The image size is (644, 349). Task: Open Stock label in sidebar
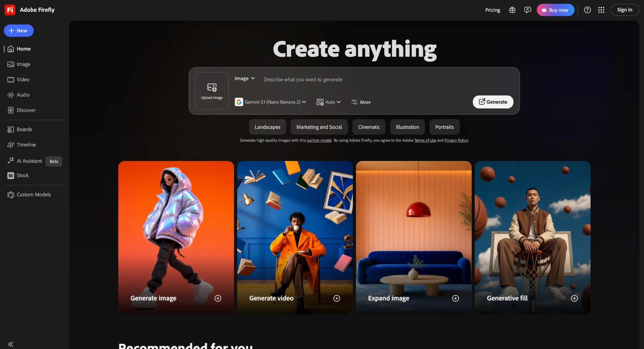23,175
